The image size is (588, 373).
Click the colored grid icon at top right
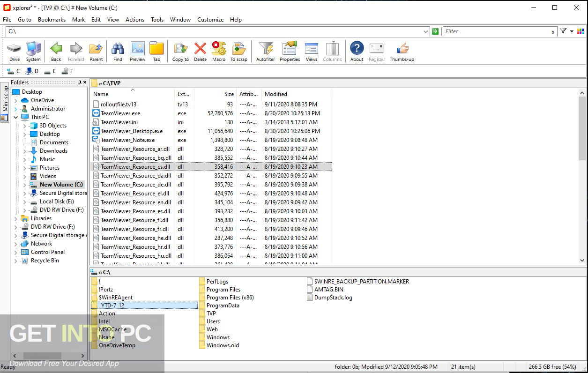pos(581,31)
